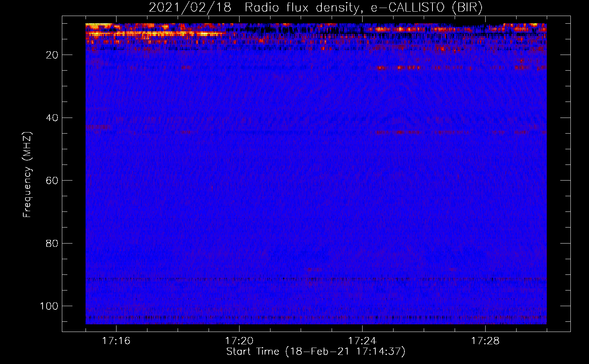This screenshot has width=589, height=364.
Task: Click the 'Start Time (18-Feb-21 17:14:37)' label
Action: pos(316,352)
